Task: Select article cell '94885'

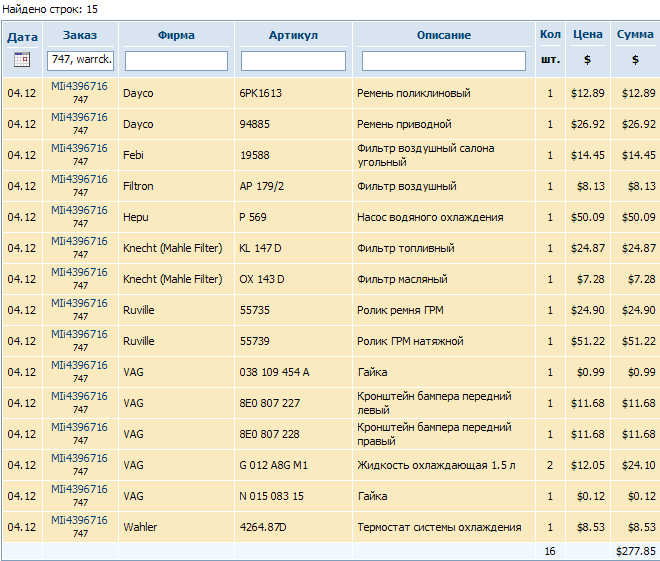Action: (x=255, y=124)
